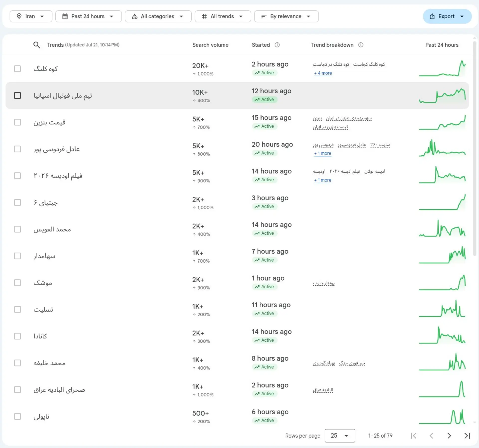479x448 pixels.
Task: Check the box for the 500+ volume trend
Action: coord(17,416)
